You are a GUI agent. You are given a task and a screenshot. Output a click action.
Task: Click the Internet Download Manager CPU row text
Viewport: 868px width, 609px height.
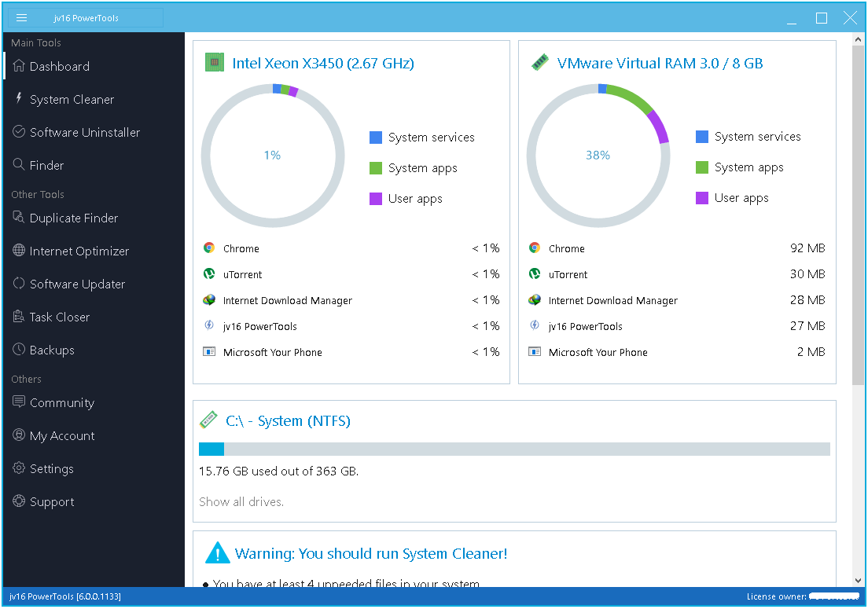pyautogui.click(x=287, y=300)
